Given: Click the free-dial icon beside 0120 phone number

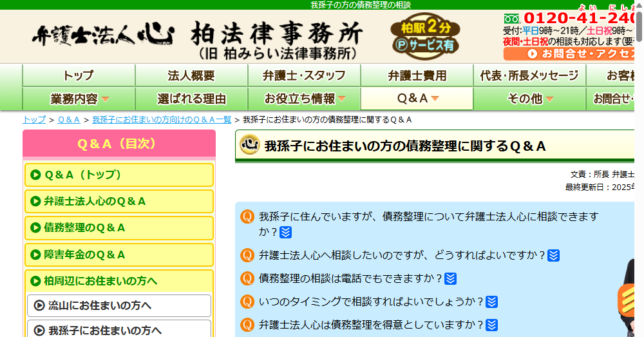Looking at the screenshot, I should 511,18.
